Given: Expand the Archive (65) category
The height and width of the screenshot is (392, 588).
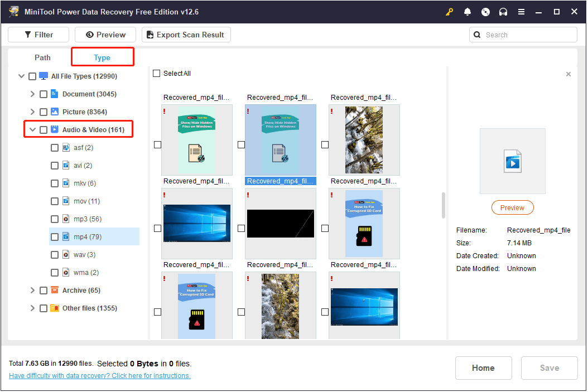Looking at the screenshot, I should [32, 291].
